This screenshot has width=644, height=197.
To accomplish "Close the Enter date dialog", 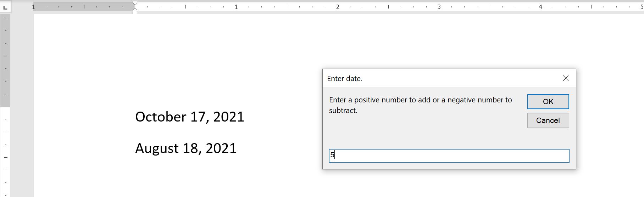I will click(x=566, y=78).
